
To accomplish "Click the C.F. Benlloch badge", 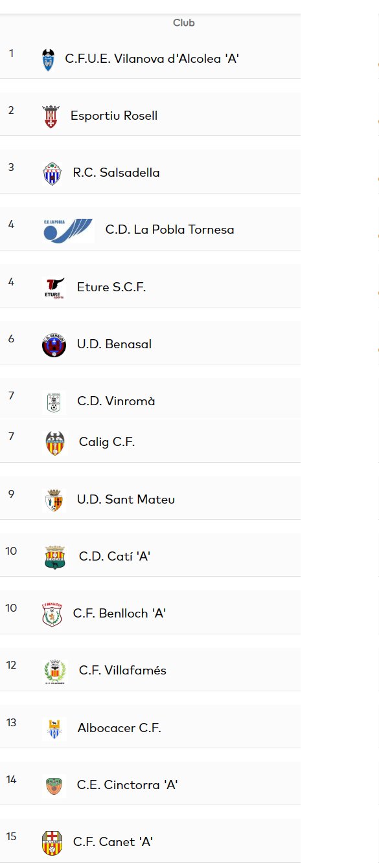I will (52, 614).
